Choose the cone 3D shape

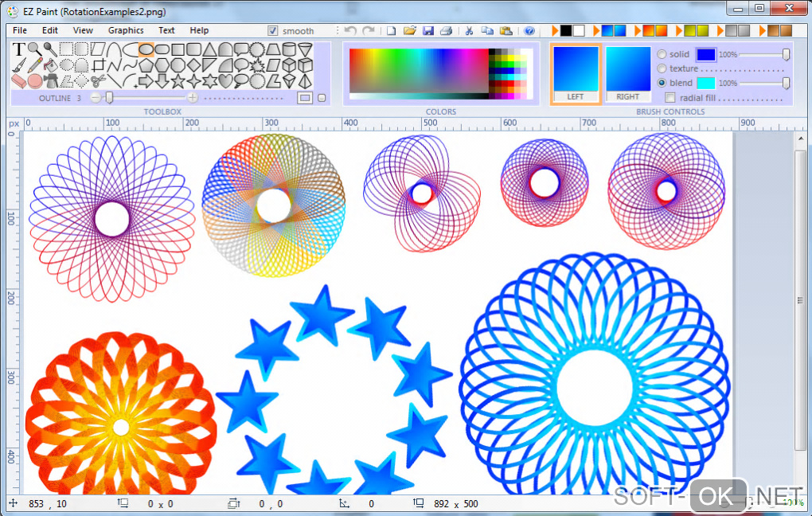[305, 49]
